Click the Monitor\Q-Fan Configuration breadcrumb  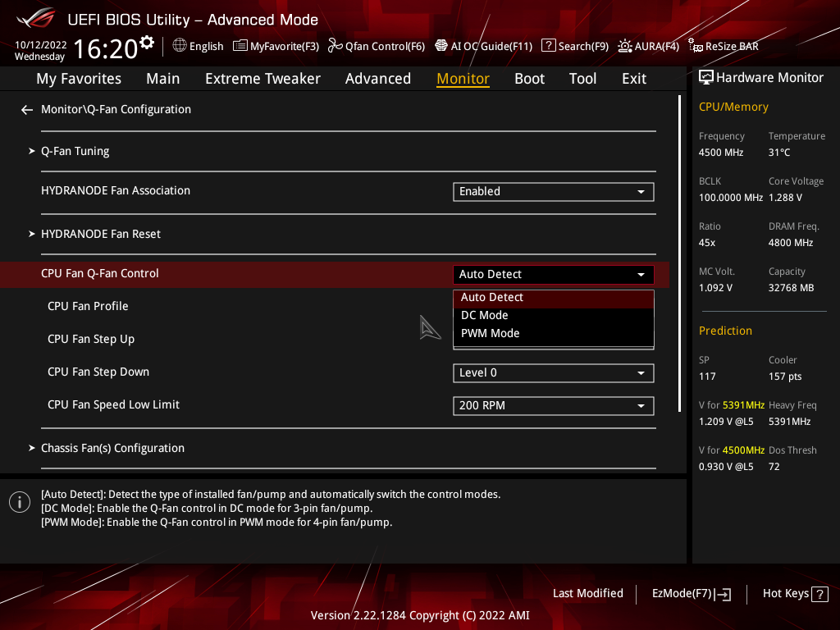[x=116, y=109]
